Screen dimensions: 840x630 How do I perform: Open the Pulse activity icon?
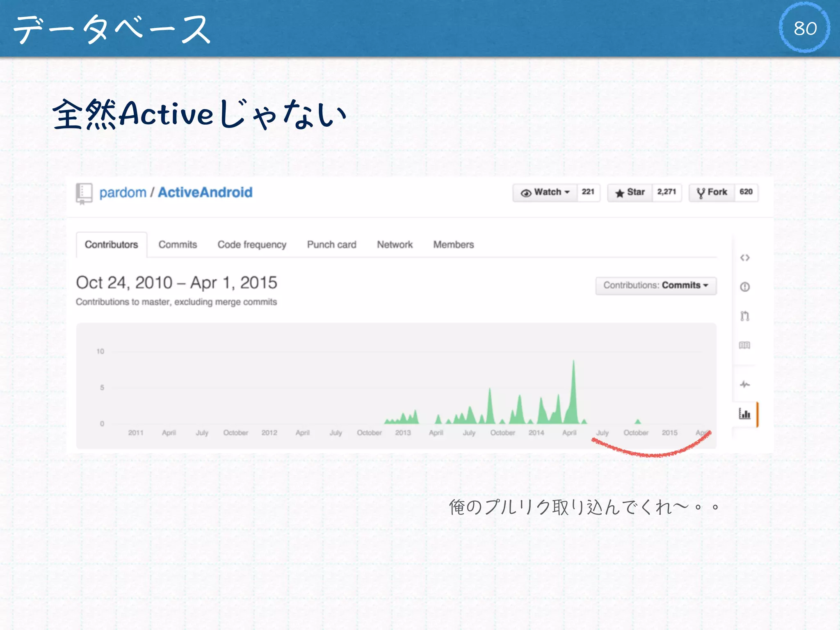pyautogui.click(x=745, y=384)
